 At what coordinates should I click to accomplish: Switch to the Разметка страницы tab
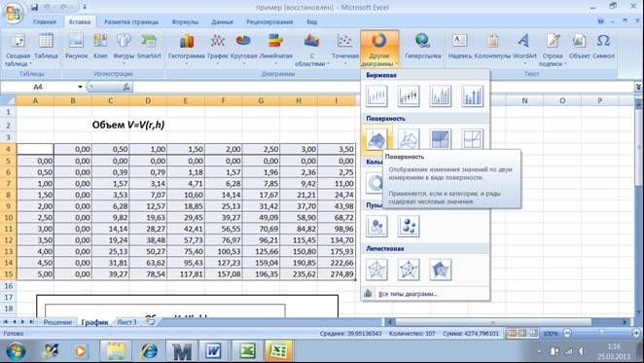click(x=131, y=21)
